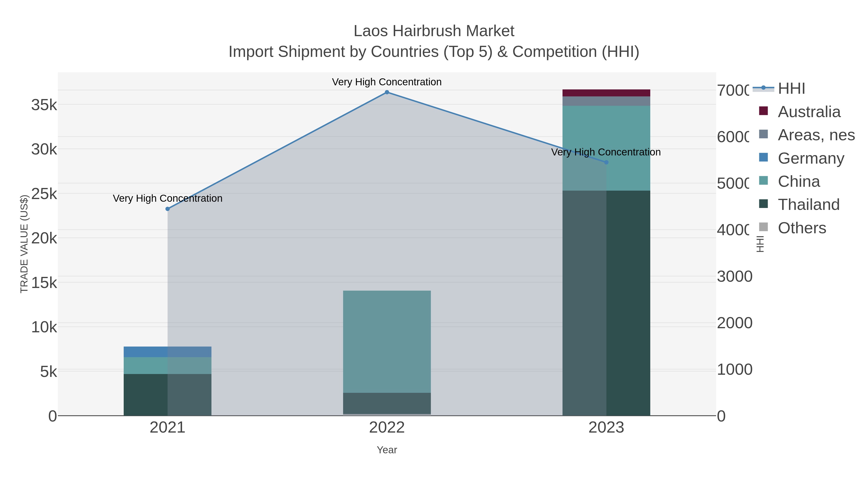This screenshot has width=868, height=488.
Task: Click the 2022 Thailand bar segment
Action: pyautogui.click(x=387, y=403)
